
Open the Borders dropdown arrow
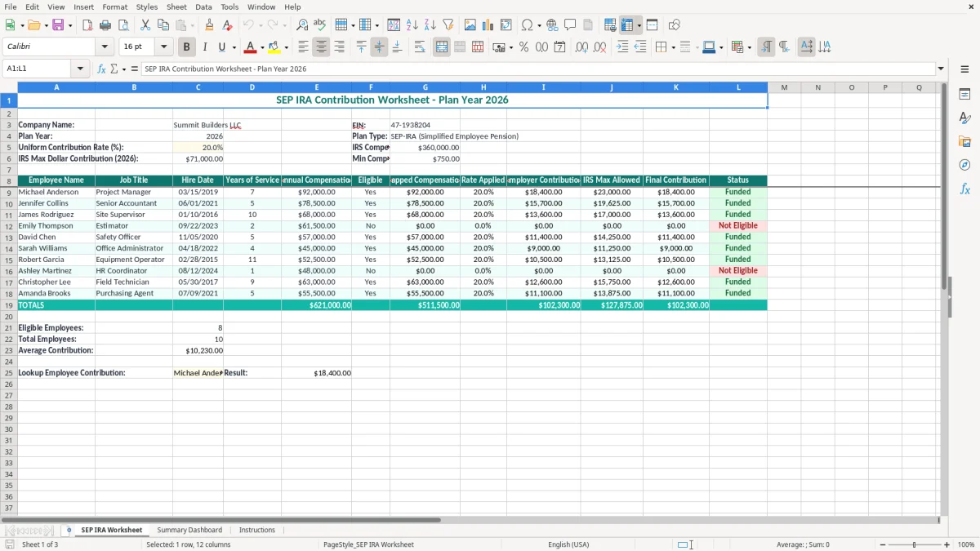(x=673, y=47)
